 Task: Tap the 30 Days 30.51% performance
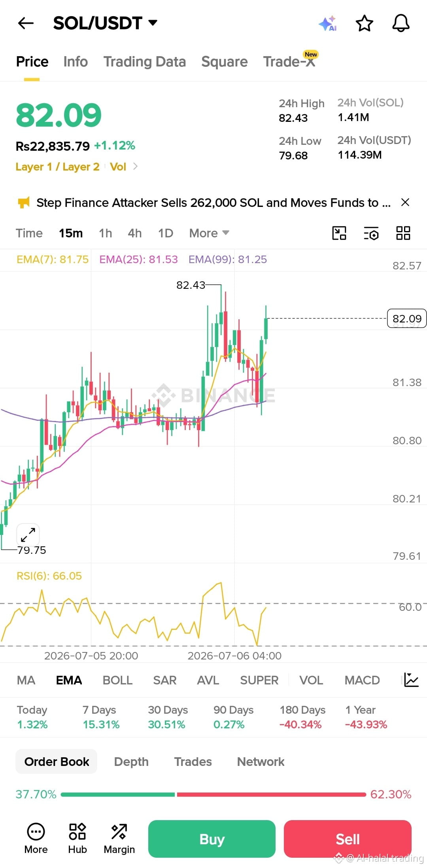click(168, 717)
